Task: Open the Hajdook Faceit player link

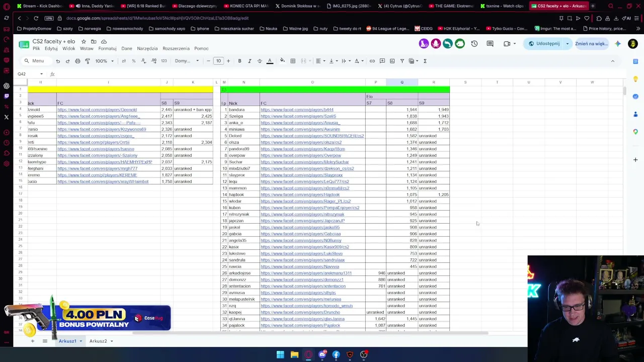Action: click(300, 195)
